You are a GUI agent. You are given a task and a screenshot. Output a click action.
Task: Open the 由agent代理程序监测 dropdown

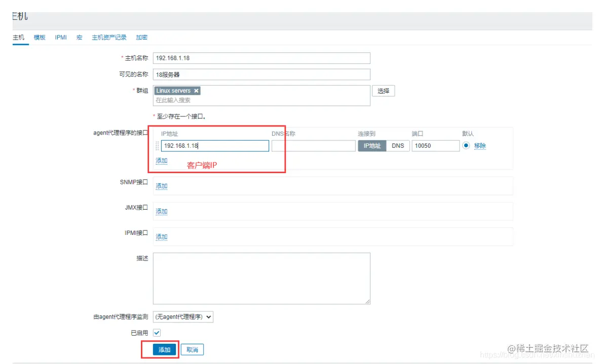(x=183, y=317)
